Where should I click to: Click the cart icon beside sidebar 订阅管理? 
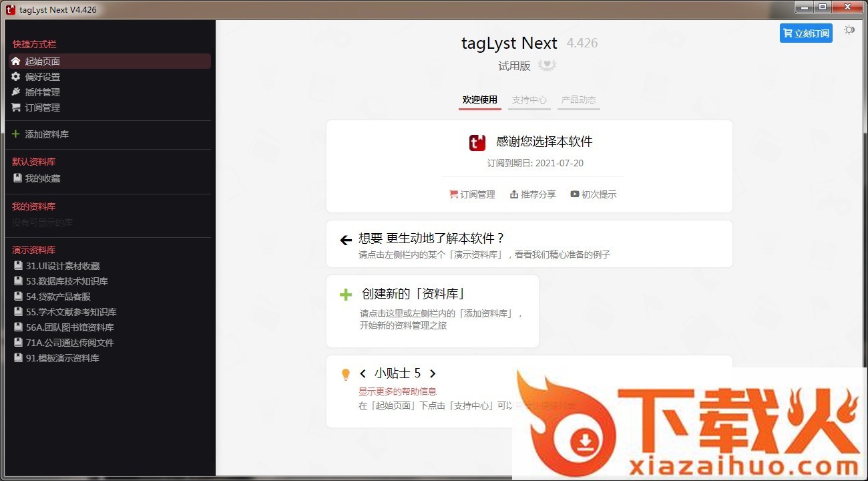point(16,107)
